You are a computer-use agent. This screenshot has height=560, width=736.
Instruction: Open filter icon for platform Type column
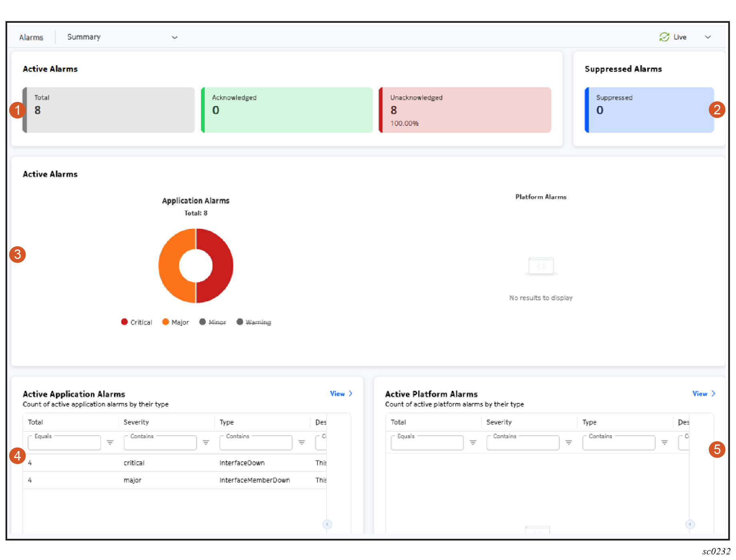point(664,442)
